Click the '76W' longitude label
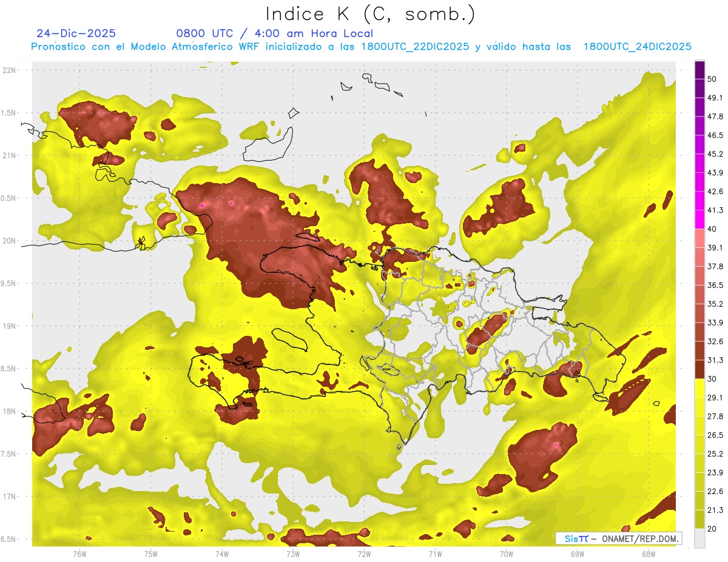The height and width of the screenshot is (562, 728). pyautogui.click(x=79, y=554)
